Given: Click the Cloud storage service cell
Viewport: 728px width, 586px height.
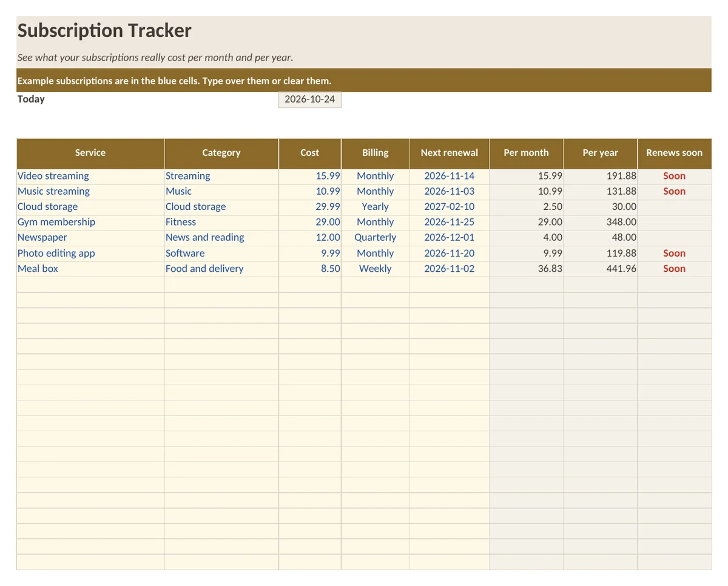Looking at the screenshot, I should click(90, 207).
